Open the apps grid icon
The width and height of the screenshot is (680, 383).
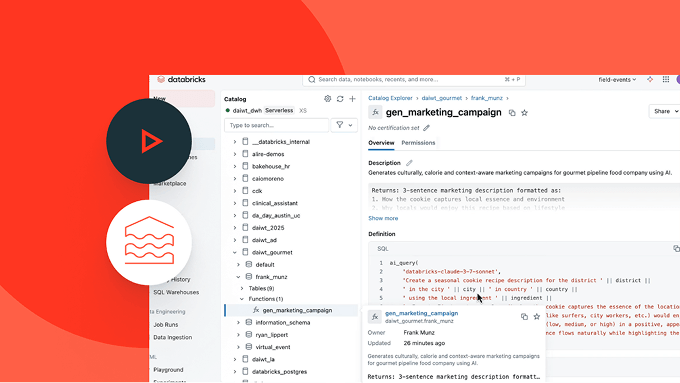click(666, 79)
